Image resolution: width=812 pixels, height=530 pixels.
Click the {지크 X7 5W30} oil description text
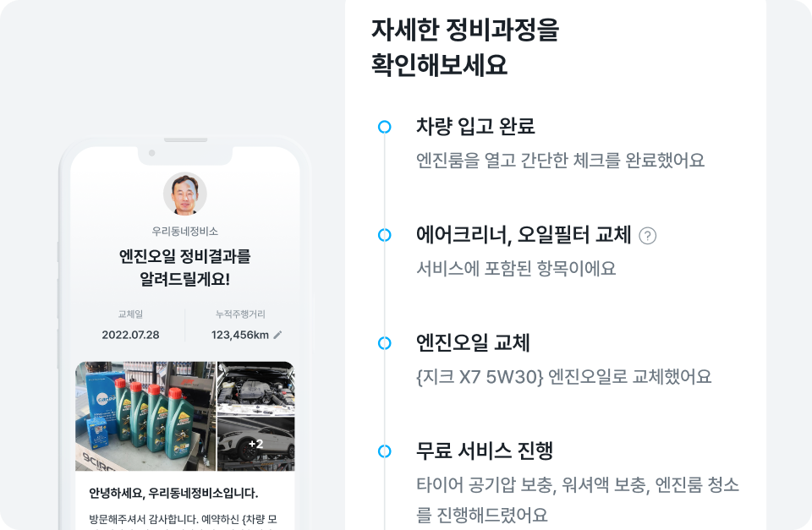[564, 377]
